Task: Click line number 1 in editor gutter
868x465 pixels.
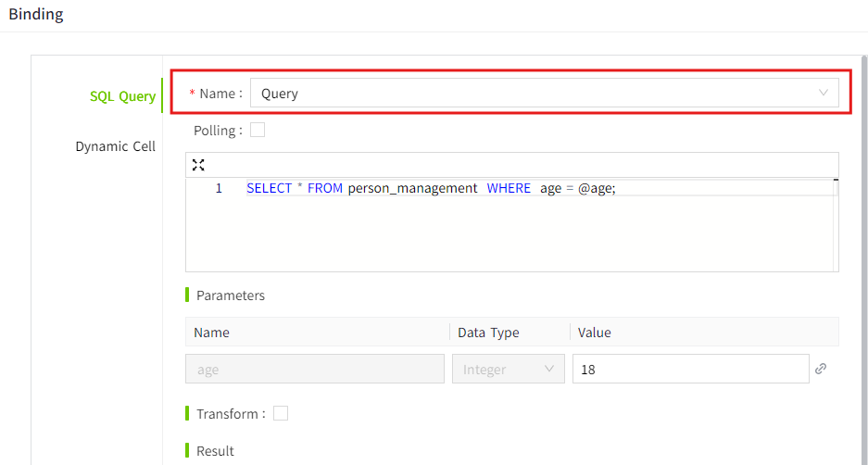Action: click(x=219, y=188)
